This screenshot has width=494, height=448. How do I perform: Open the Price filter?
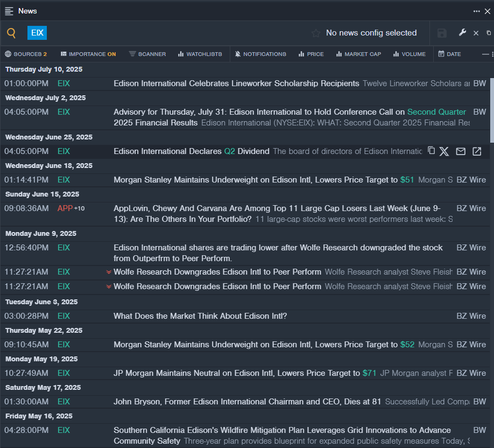[311, 54]
